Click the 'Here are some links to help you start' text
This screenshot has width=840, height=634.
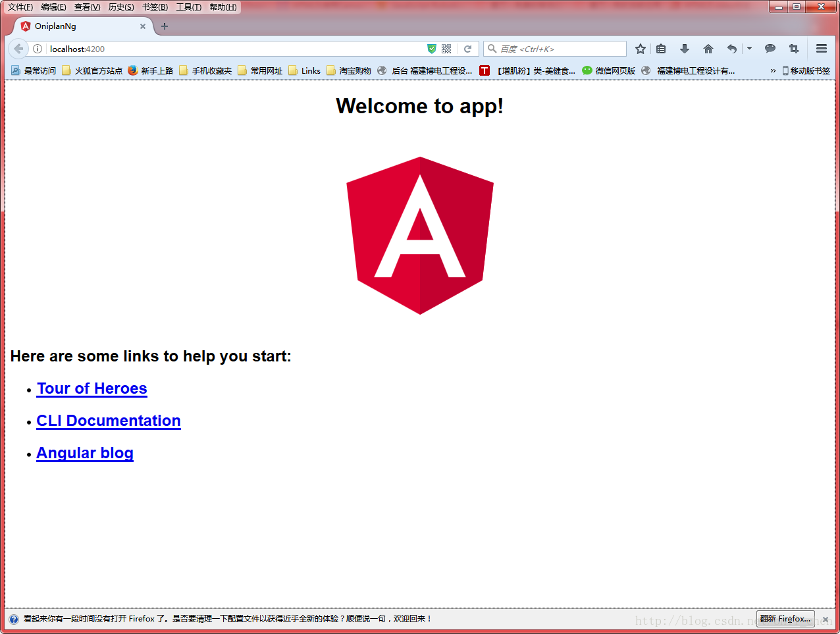click(x=151, y=356)
